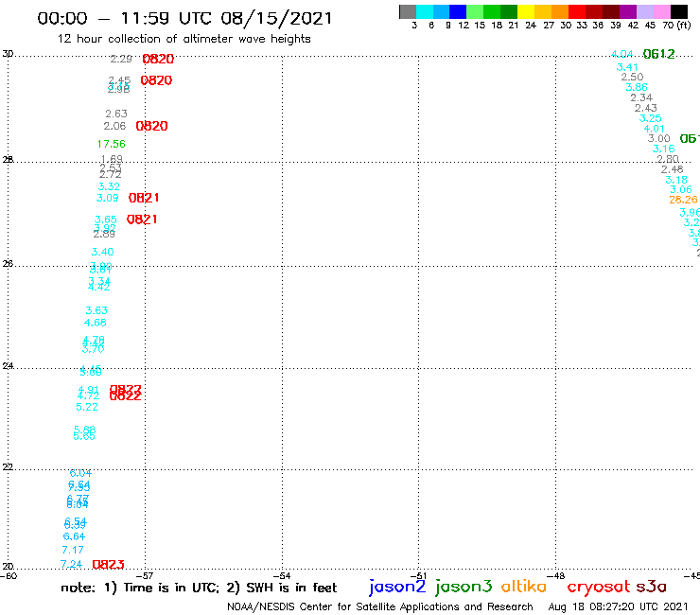The image size is (700, 615).
Task: Select the cyan swatch in the legend
Action: [425, 11]
